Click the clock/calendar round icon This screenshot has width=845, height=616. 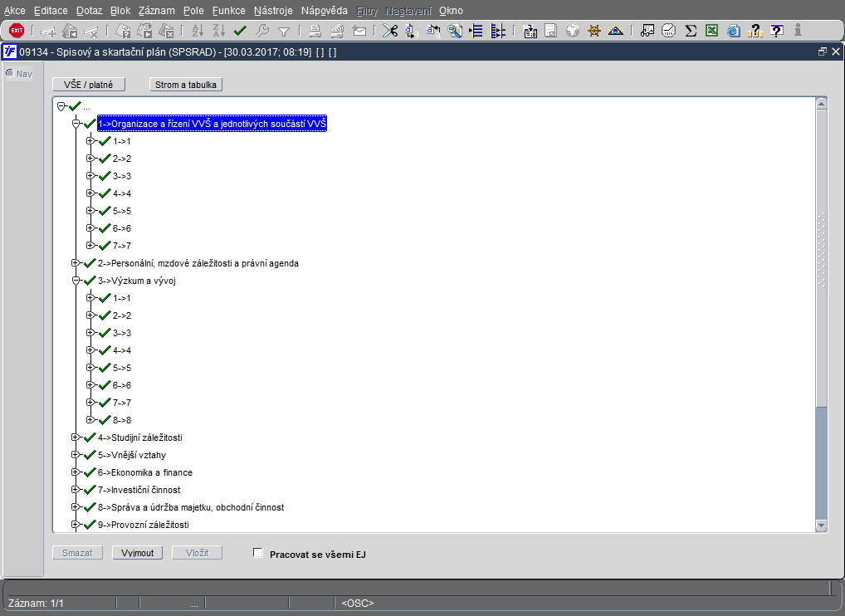click(x=669, y=31)
